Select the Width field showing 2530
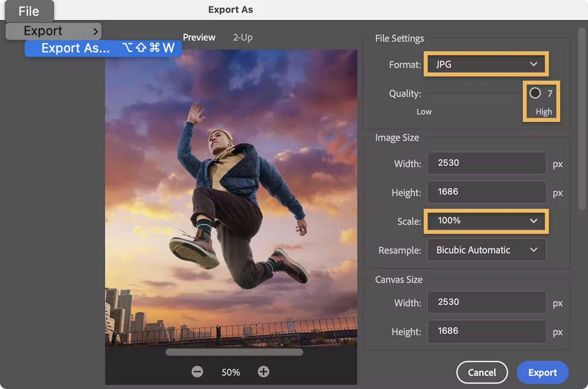 (x=486, y=163)
